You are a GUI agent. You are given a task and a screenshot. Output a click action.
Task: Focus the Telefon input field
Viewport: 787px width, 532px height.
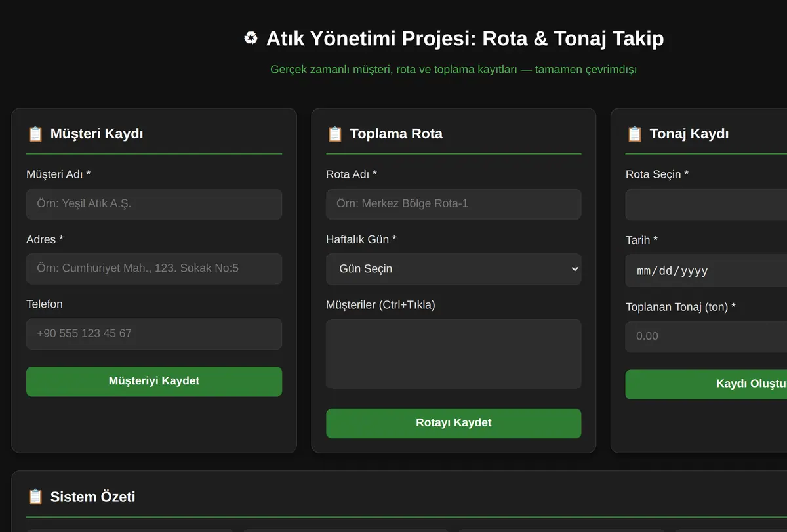[x=154, y=334]
